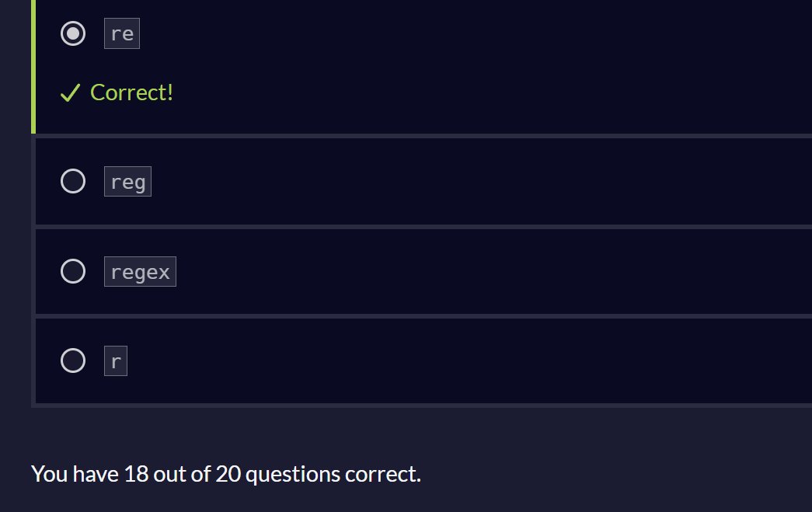Image resolution: width=812 pixels, height=512 pixels.
Task: Click the 'reg' code label
Action: click(127, 182)
